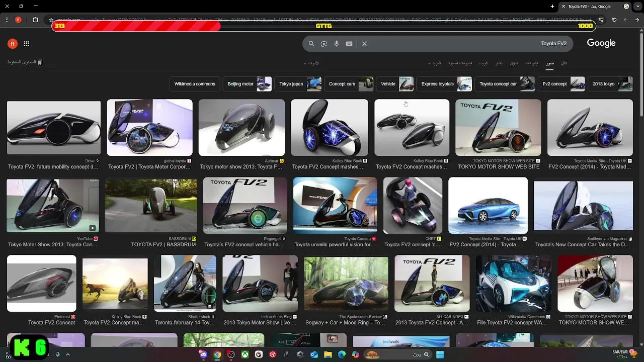Filter by 2013 tokyo chip
Screen dimensions: 644x362
(611, 84)
